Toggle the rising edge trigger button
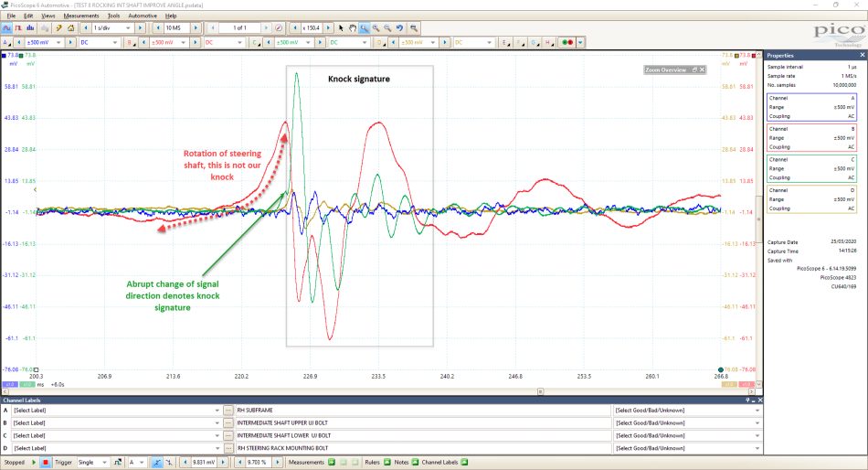 coord(157,463)
